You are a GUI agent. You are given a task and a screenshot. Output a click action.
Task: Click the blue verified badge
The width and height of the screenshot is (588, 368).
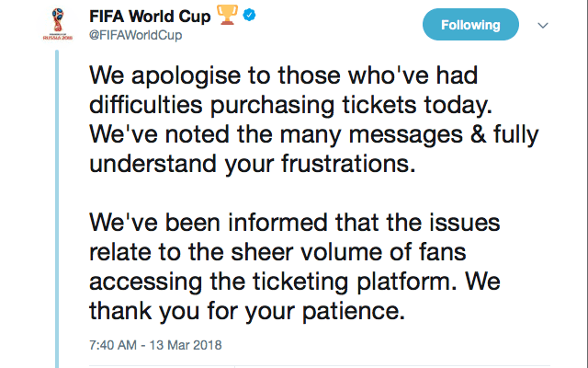pos(249,16)
